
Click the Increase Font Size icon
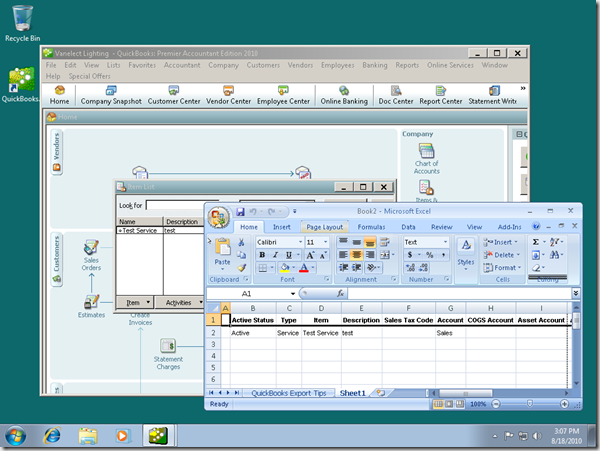(310, 255)
